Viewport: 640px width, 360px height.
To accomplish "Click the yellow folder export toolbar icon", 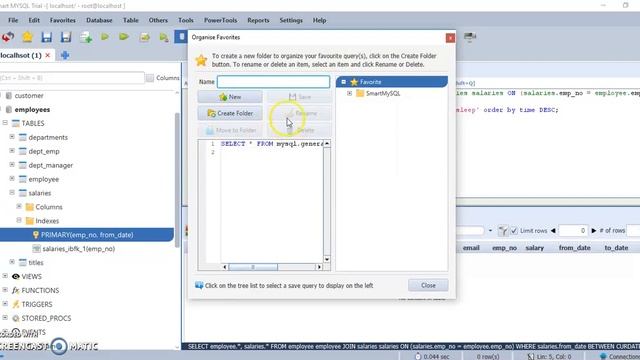I will 144,38.
